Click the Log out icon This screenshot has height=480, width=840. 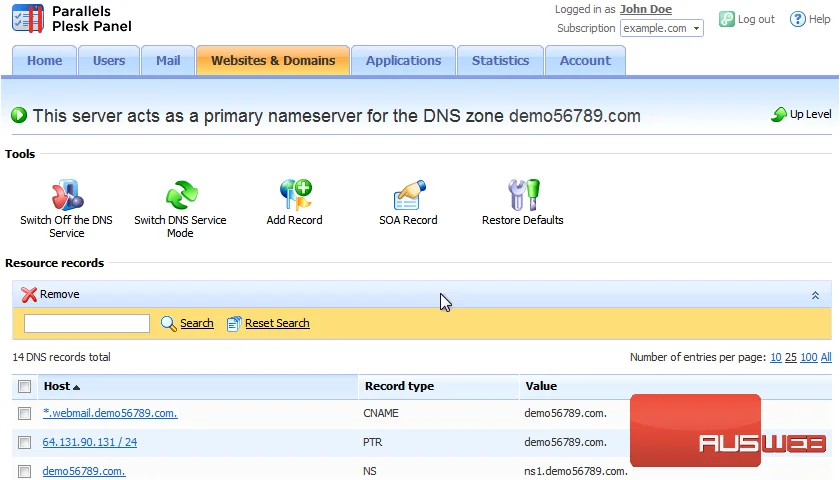pyautogui.click(x=726, y=19)
